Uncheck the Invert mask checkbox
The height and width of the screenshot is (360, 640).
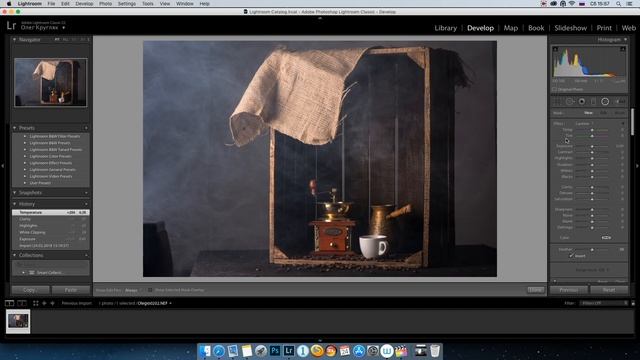pos(571,256)
